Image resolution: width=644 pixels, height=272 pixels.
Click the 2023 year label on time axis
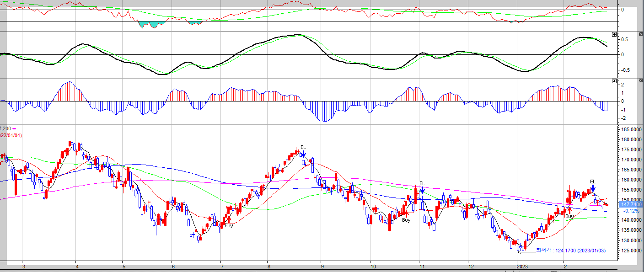click(522, 266)
